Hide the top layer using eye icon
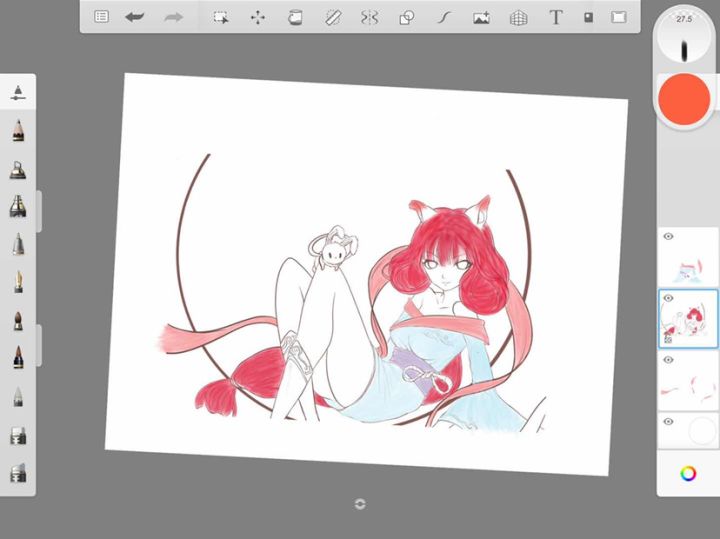720x539 pixels. pos(668,236)
